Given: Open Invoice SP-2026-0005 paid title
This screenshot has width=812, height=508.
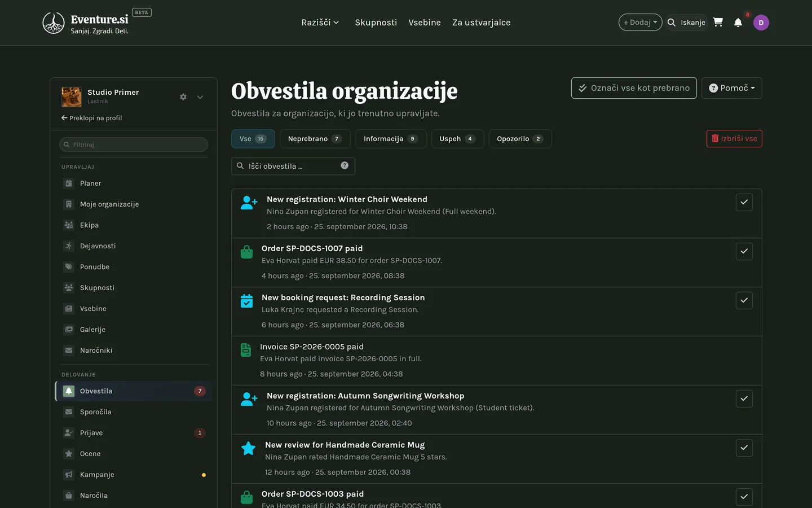Looking at the screenshot, I should pyautogui.click(x=312, y=347).
